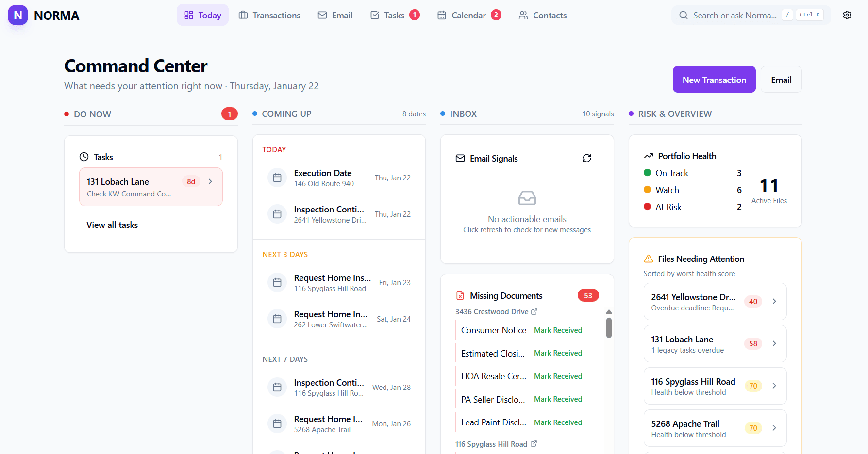868x454 pixels.
Task: Open external link beside 3436 Crestwood Drive
Action: (x=534, y=311)
